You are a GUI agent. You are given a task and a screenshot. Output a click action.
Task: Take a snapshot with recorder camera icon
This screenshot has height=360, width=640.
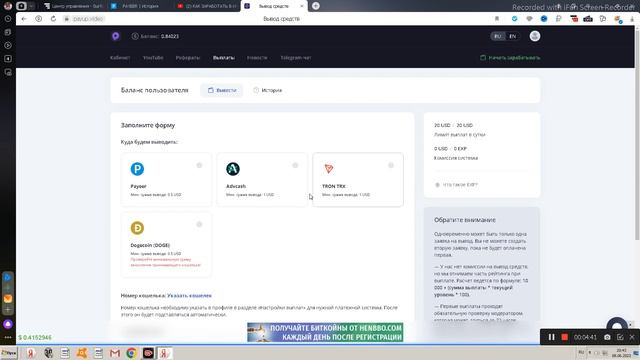(x=607, y=337)
